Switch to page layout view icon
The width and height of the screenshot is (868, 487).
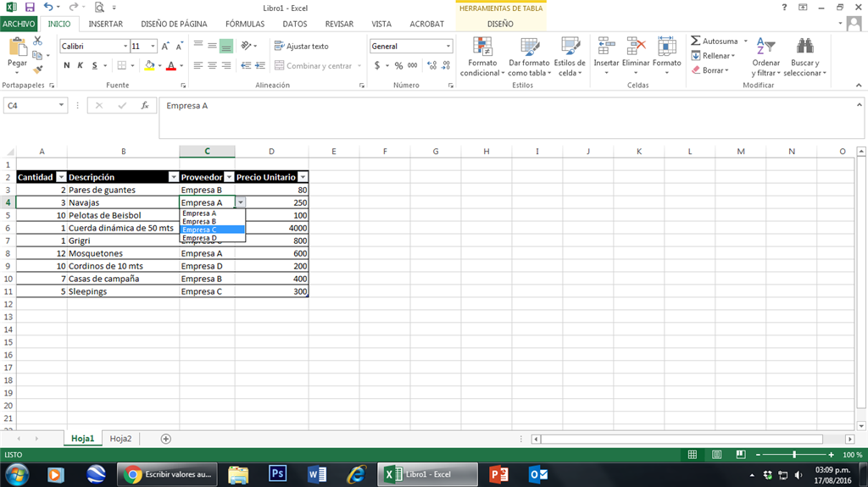pyautogui.click(x=716, y=454)
